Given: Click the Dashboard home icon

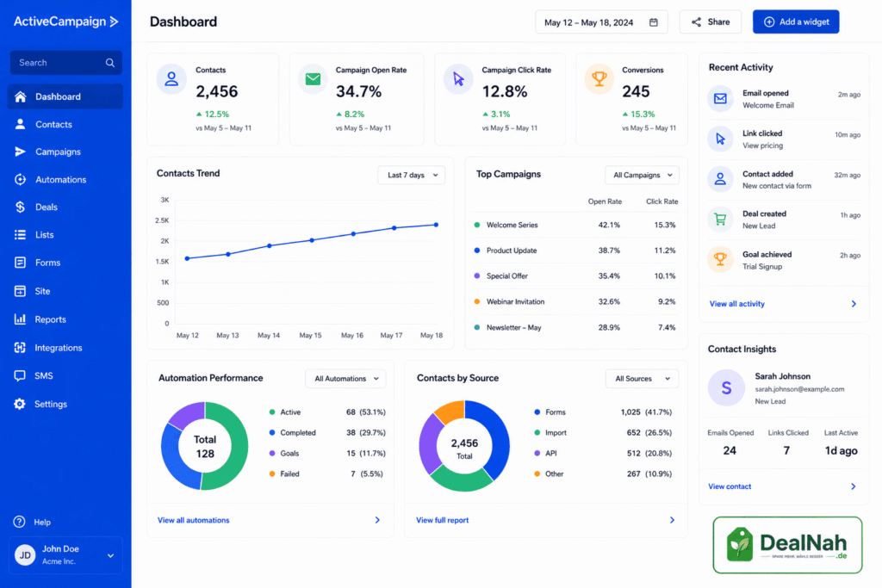Looking at the screenshot, I should pyautogui.click(x=21, y=96).
